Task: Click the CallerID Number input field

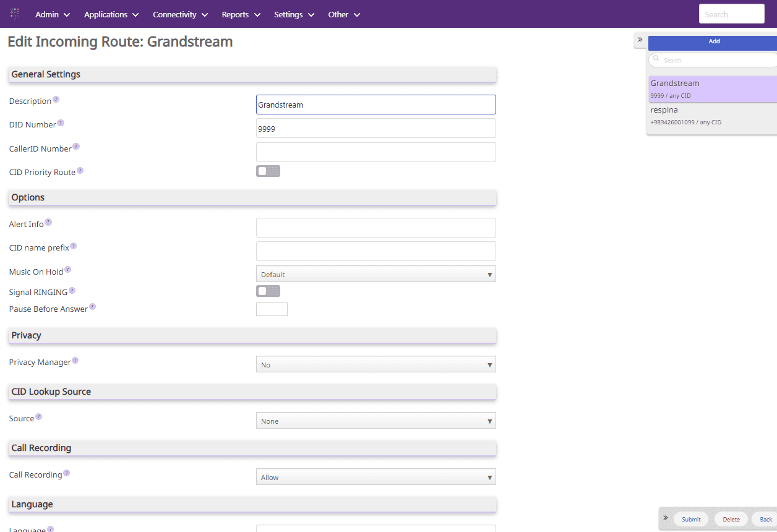Action: pyautogui.click(x=376, y=152)
